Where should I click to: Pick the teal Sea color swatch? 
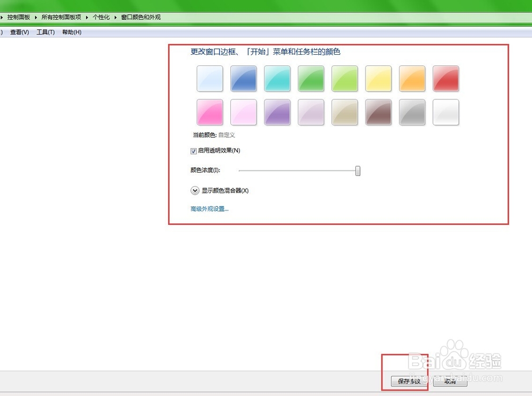tap(277, 78)
